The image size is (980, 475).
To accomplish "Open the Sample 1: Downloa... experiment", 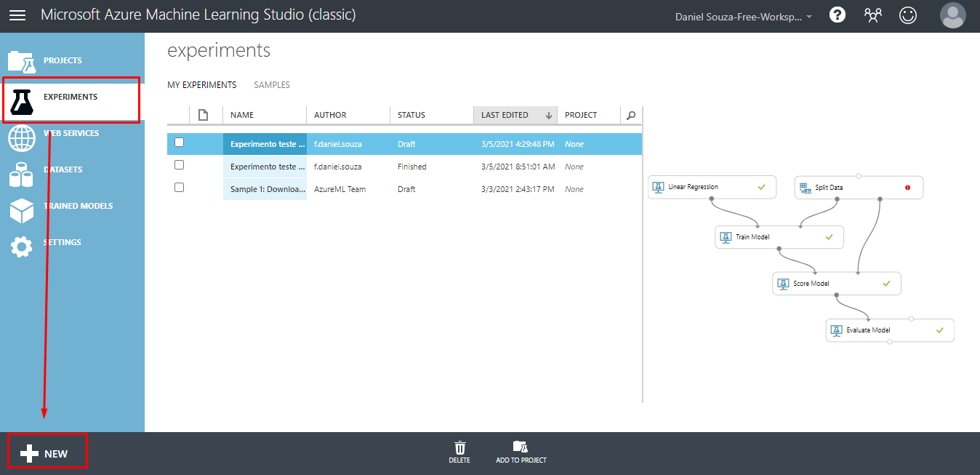I will click(x=265, y=189).
